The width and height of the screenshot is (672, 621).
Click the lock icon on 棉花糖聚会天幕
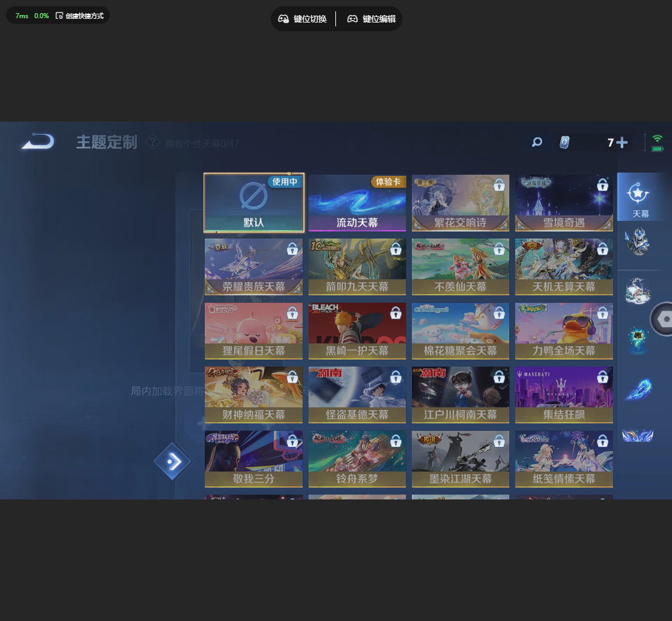499,313
